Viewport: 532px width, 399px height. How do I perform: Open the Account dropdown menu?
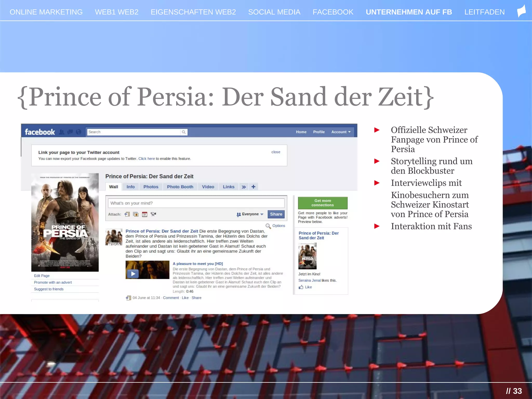tap(341, 132)
